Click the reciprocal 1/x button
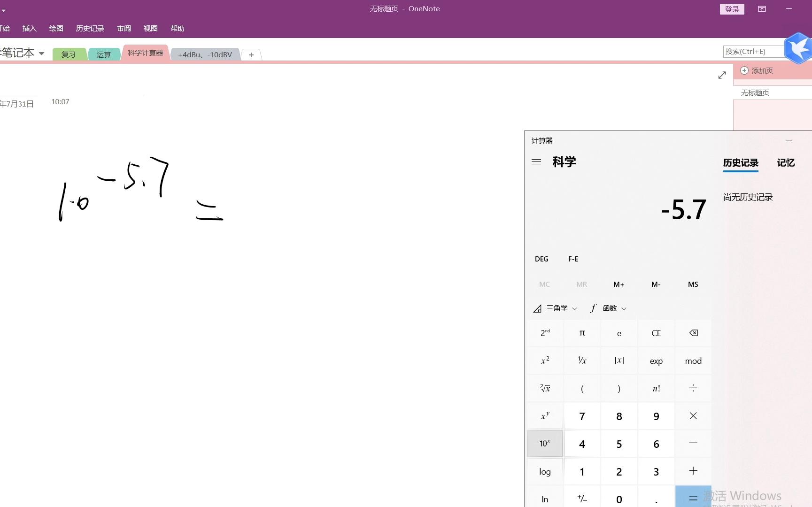Screen dimensions: 812x507 tap(582, 361)
